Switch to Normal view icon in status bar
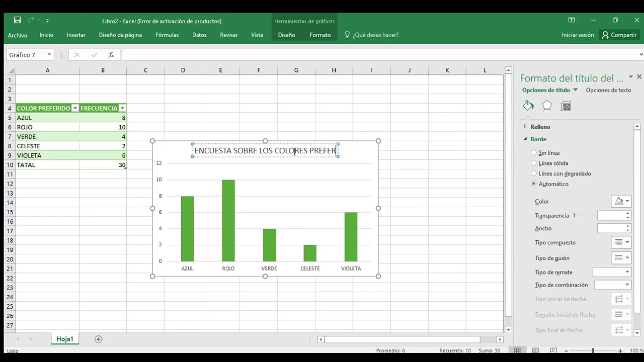The width and height of the screenshot is (644, 362). tap(517, 350)
